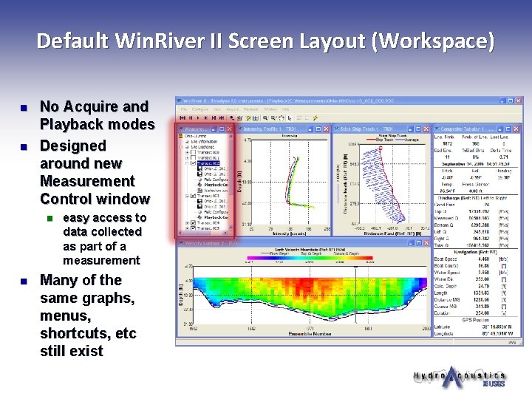Click the circular reset zoom icon
This screenshot has width=532, height=399.
pyautogui.click(x=282, y=118)
